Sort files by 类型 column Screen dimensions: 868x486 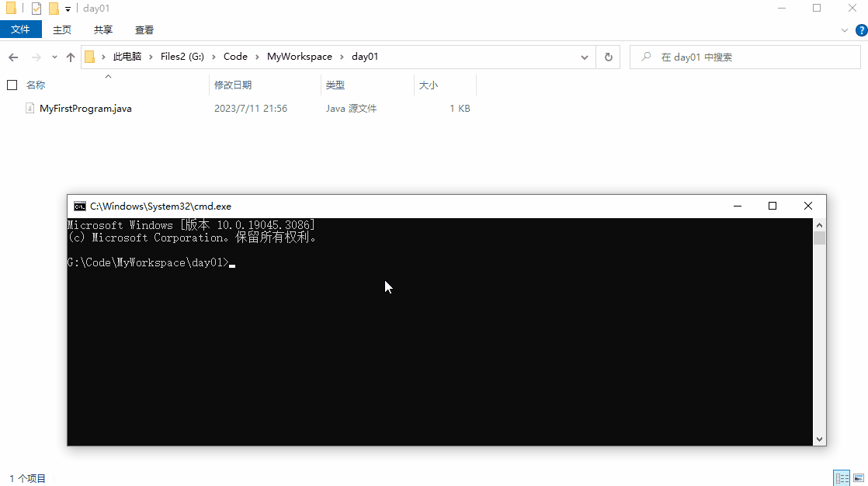pyautogui.click(x=335, y=85)
